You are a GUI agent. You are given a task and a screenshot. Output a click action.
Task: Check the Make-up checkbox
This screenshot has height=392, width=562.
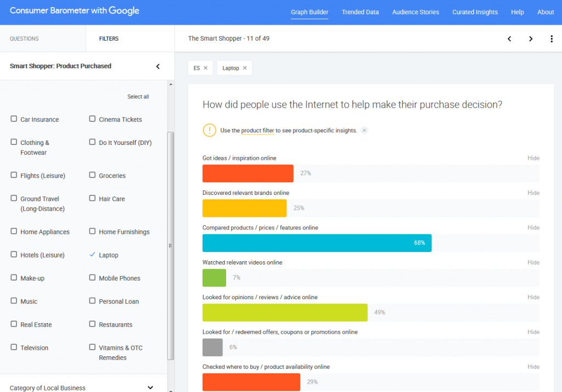tap(14, 278)
